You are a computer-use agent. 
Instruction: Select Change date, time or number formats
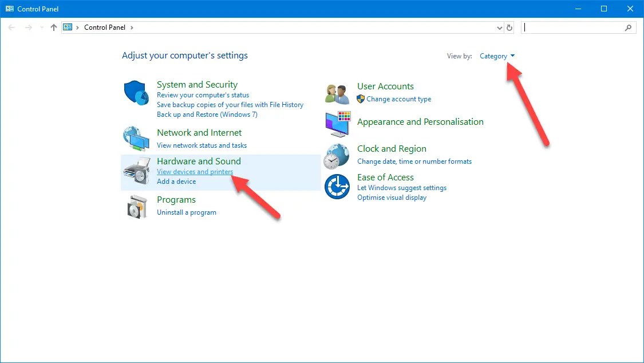coord(414,161)
